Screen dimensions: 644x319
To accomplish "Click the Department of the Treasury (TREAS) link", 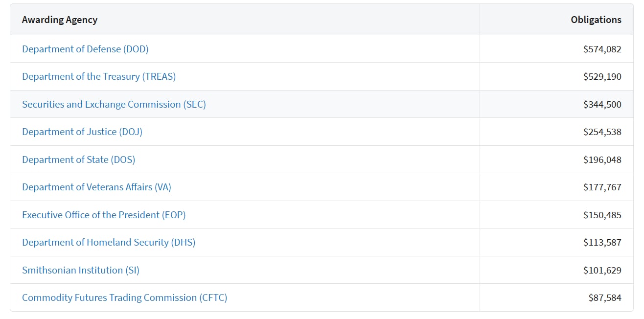I will (x=99, y=76).
